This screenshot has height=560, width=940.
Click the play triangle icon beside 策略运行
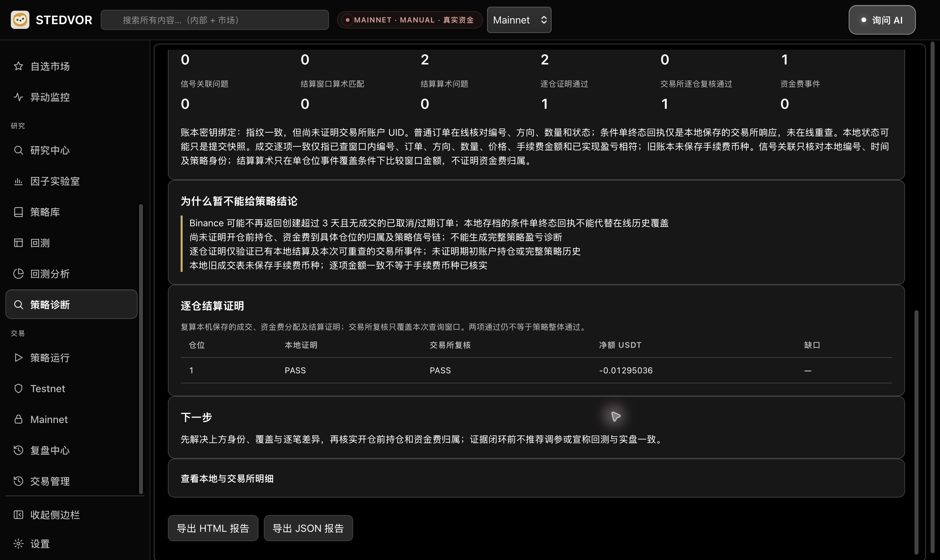(x=18, y=358)
